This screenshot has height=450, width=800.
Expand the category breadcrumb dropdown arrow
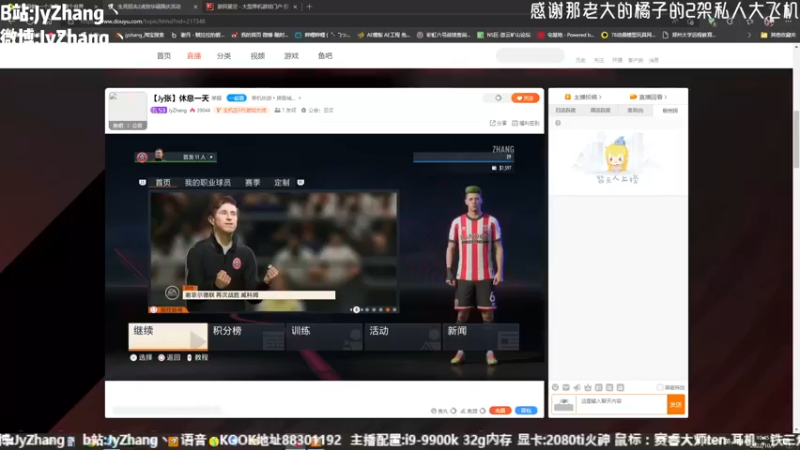pyautogui.click(x=299, y=98)
